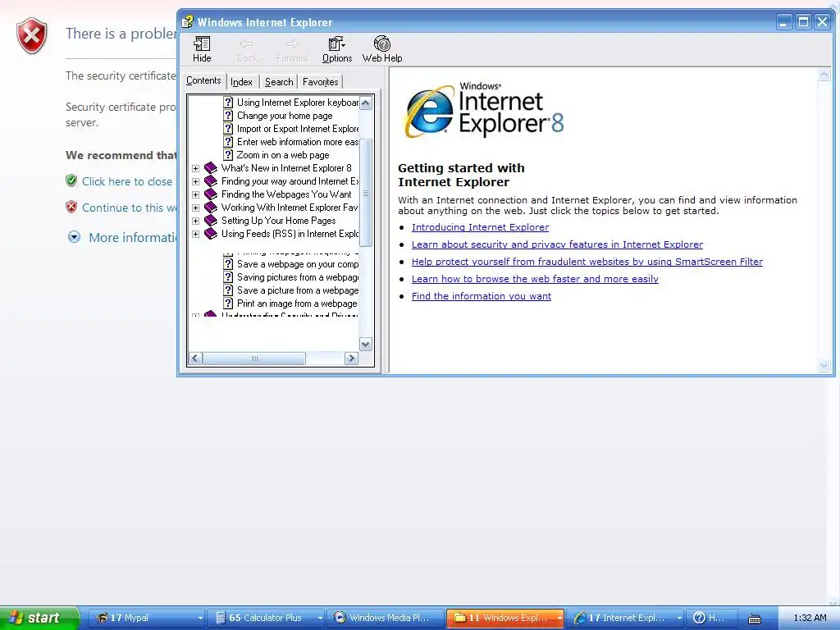The width and height of the screenshot is (840, 630).
Task: Click red shield icon on certificate error page
Action: (32, 36)
